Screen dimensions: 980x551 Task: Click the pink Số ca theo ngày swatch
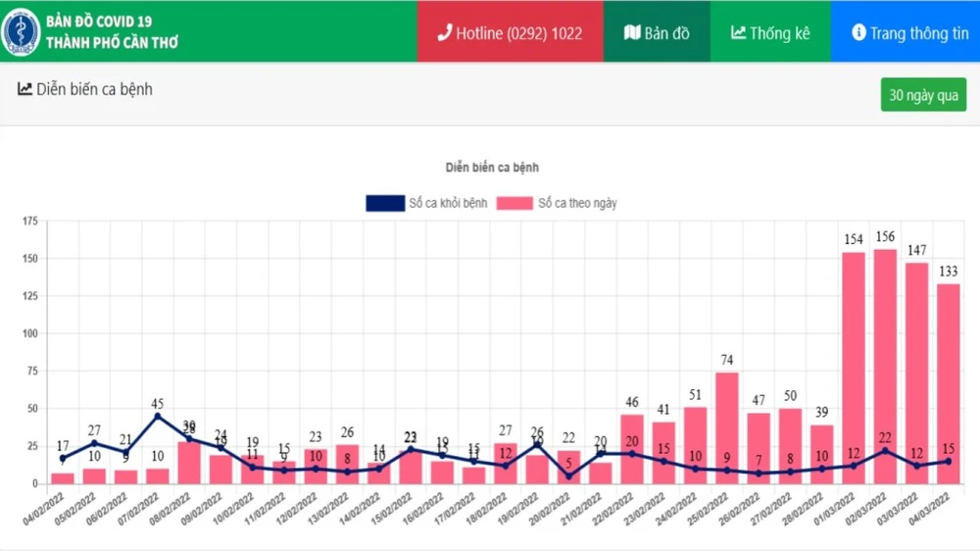pyautogui.click(x=514, y=203)
